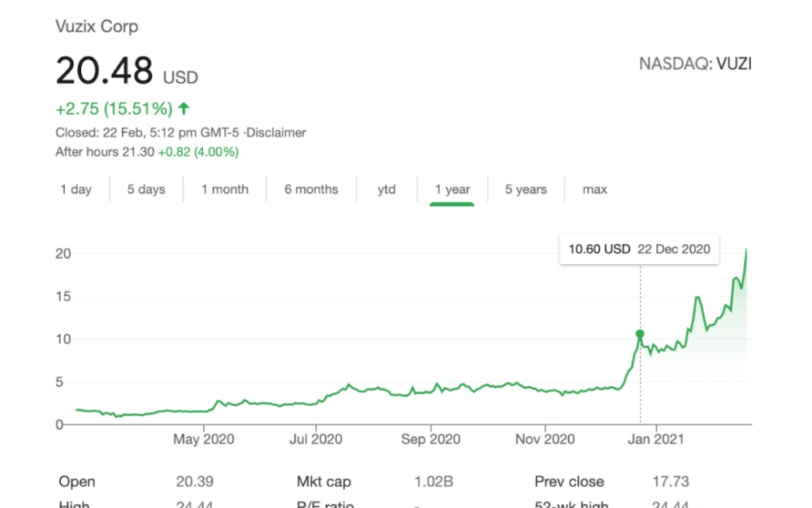Click the Mkt cap label
Screen dimensions: 812x508
point(324,481)
